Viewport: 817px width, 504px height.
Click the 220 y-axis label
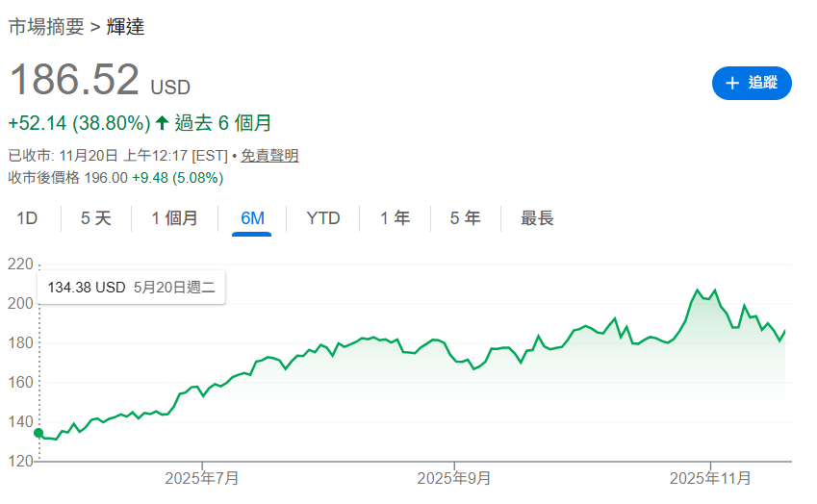(x=20, y=265)
